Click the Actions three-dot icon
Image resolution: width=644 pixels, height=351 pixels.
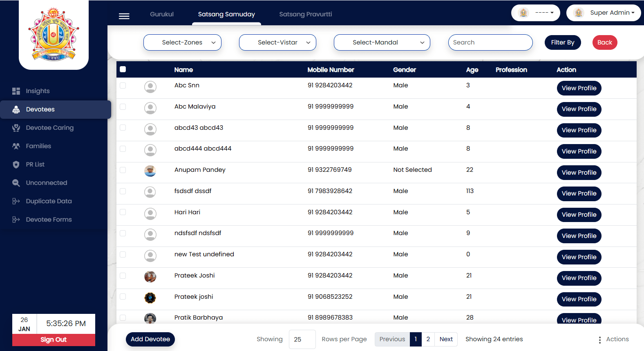pos(599,340)
